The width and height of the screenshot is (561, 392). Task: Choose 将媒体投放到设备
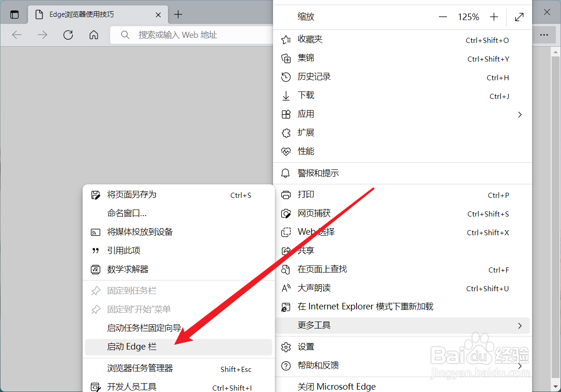tap(178, 232)
